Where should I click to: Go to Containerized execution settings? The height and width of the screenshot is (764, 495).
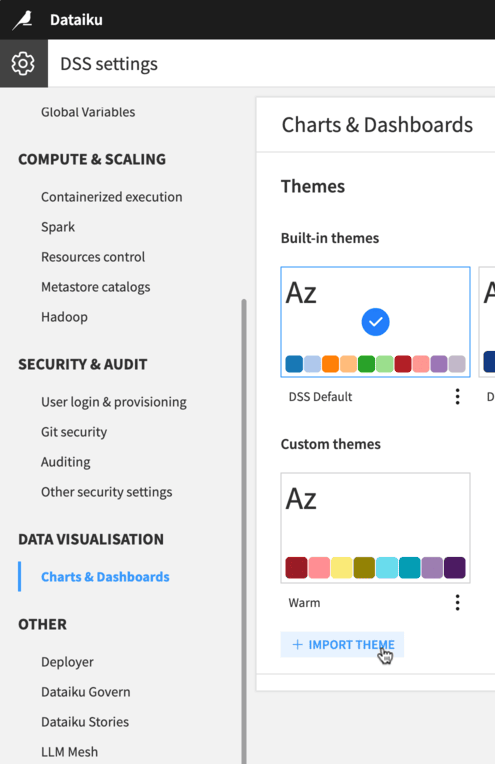pyautogui.click(x=112, y=197)
